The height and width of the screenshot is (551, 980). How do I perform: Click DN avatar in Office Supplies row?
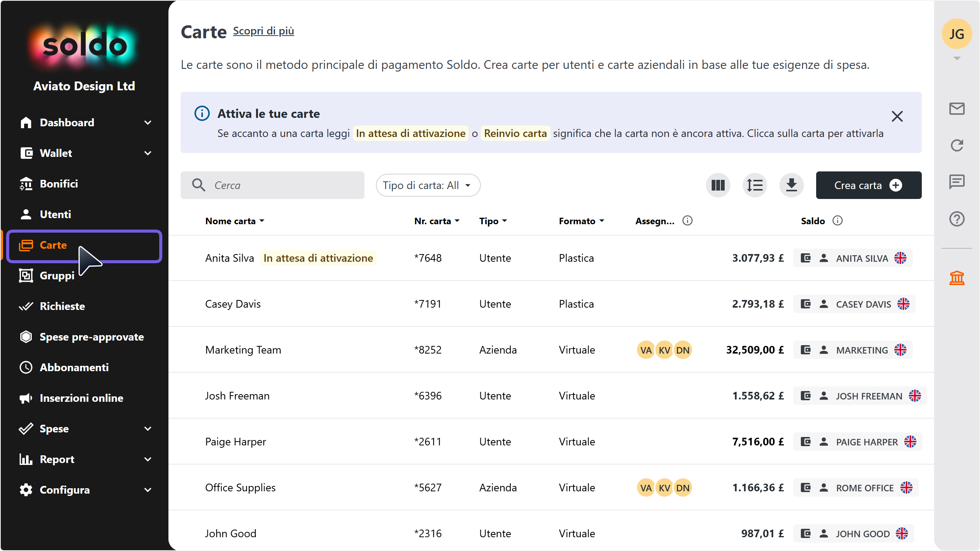coord(683,487)
